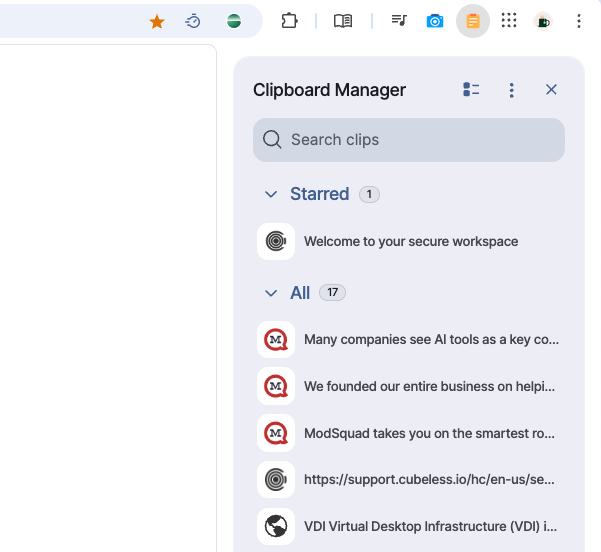The width and height of the screenshot is (601, 552).
Task: Click the Starred section heading
Action: tap(320, 194)
